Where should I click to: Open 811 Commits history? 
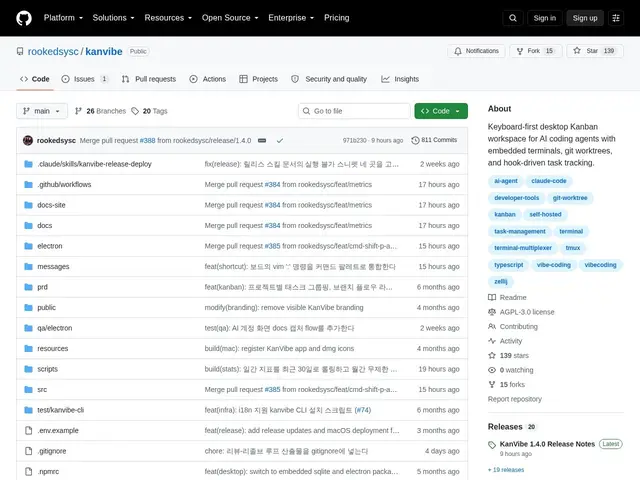434,140
